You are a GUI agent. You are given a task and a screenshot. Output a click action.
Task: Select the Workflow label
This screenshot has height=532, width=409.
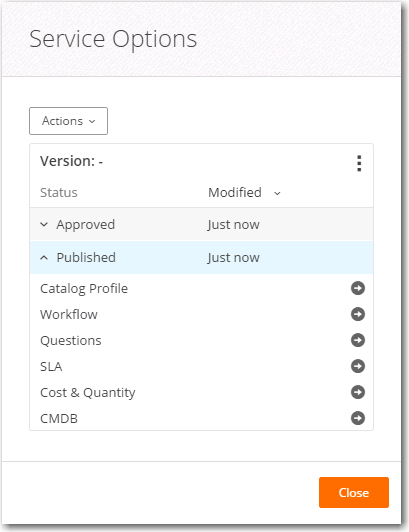69,315
